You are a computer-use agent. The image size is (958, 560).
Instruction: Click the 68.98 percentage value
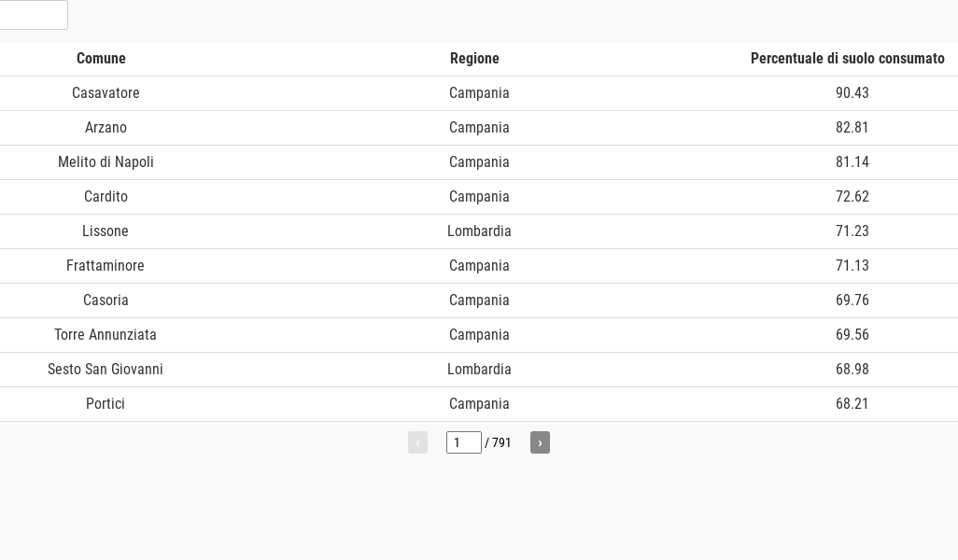[x=852, y=370]
